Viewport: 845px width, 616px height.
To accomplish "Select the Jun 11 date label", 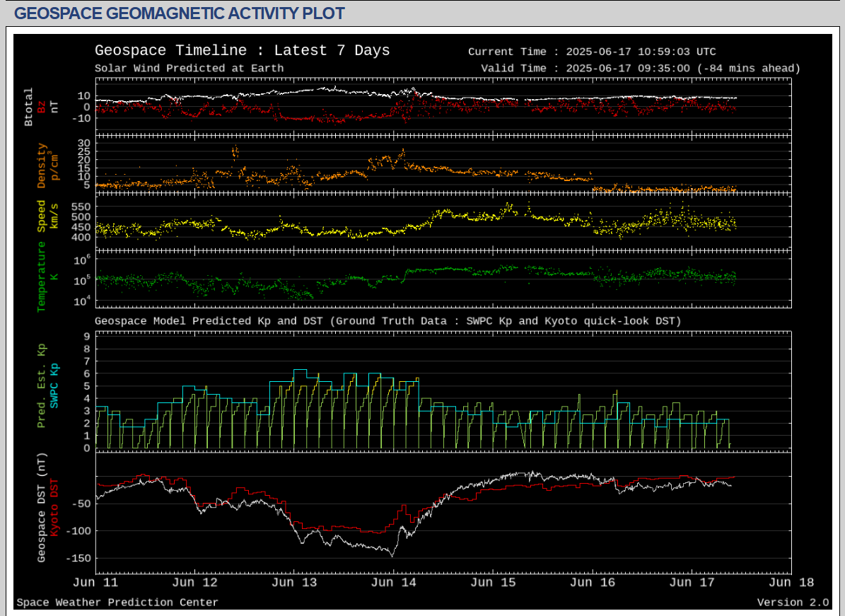I will coord(95,583).
